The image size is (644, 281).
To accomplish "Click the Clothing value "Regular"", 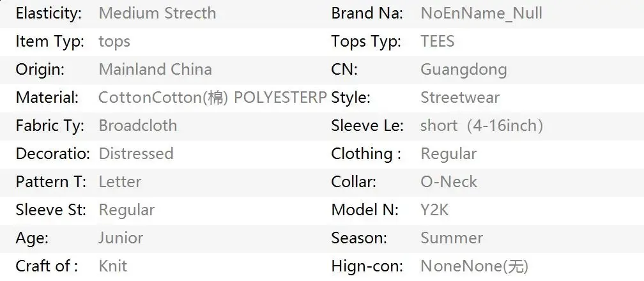I will (448, 154).
